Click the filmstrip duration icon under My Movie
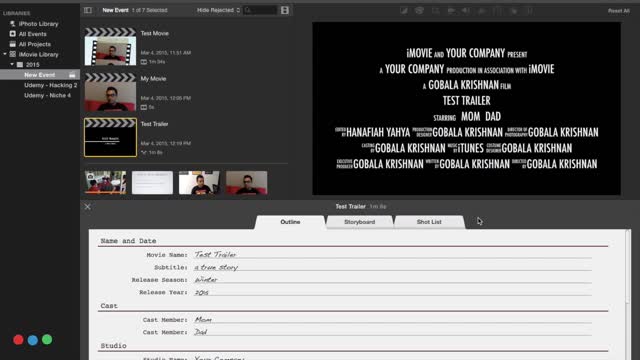The image size is (640, 360). point(144,107)
